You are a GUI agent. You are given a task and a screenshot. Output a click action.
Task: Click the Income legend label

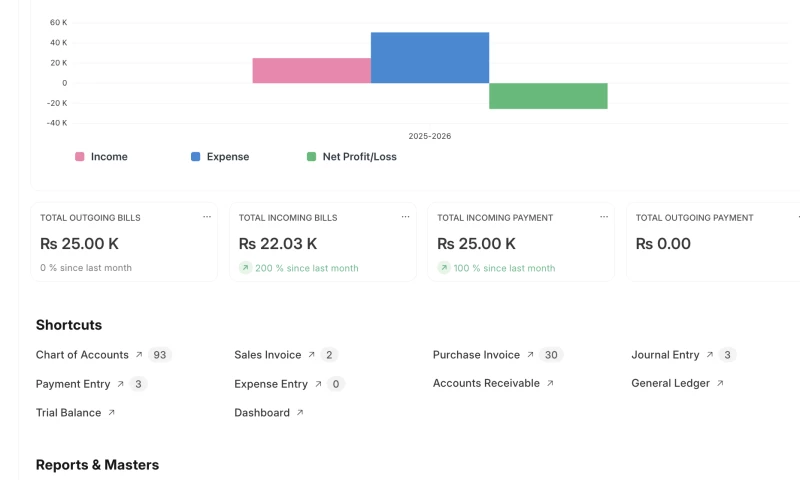[109, 157]
